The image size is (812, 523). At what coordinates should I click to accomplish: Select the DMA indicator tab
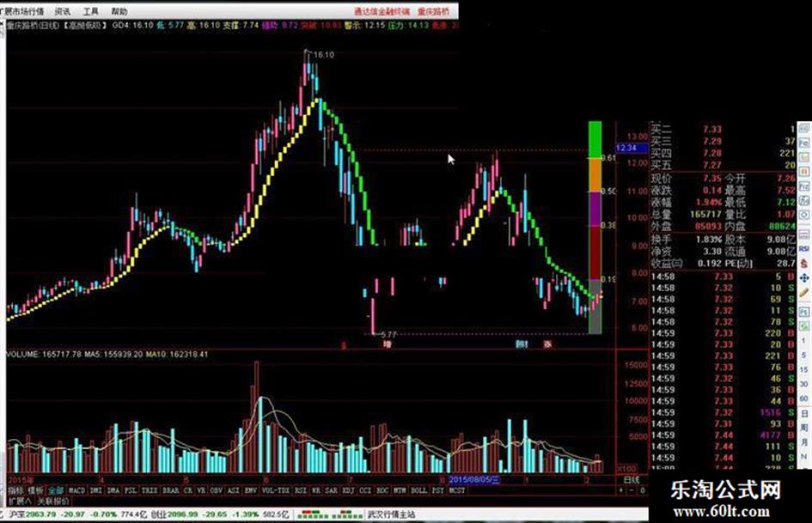[x=113, y=490]
